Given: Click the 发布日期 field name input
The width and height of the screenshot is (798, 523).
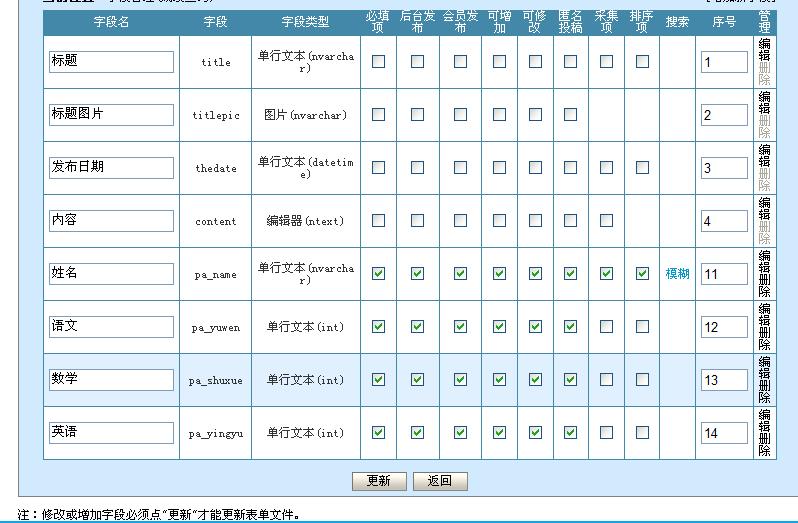Looking at the screenshot, I should coord(111,168).
